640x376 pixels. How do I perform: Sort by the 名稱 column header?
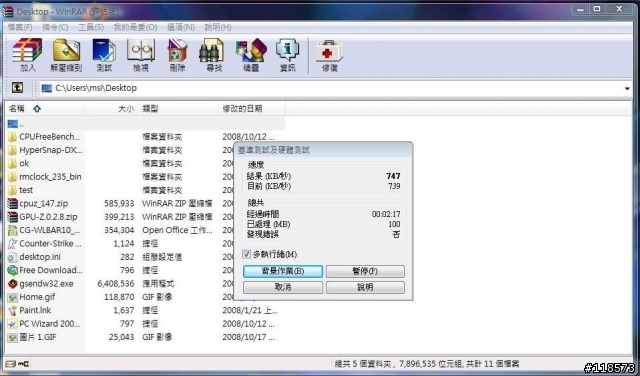click(x=45, y=109)
